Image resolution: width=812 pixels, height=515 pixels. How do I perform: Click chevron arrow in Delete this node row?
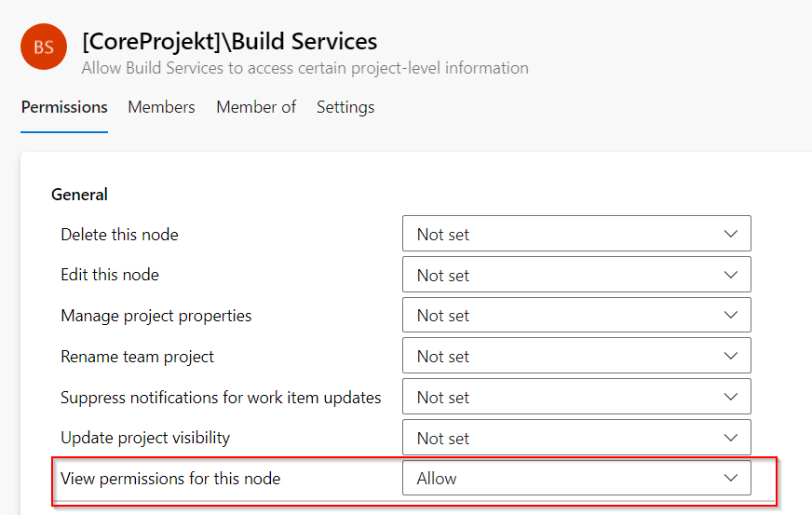(731, 235)
